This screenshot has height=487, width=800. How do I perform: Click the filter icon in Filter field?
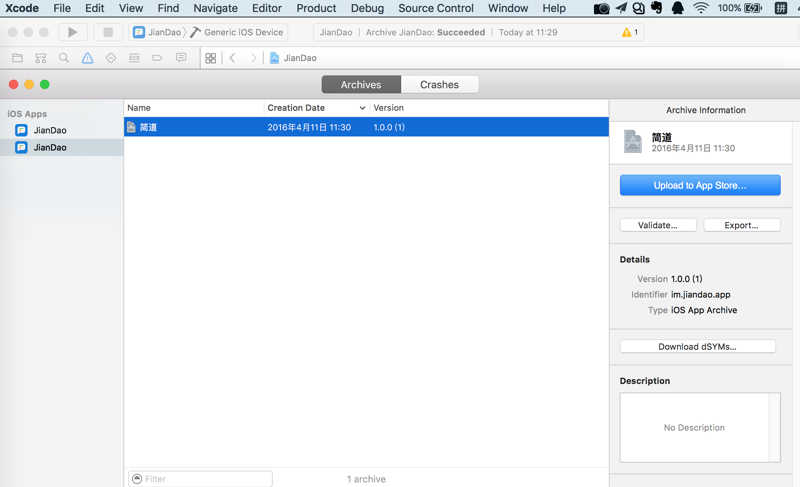click(x=137, y=479)
